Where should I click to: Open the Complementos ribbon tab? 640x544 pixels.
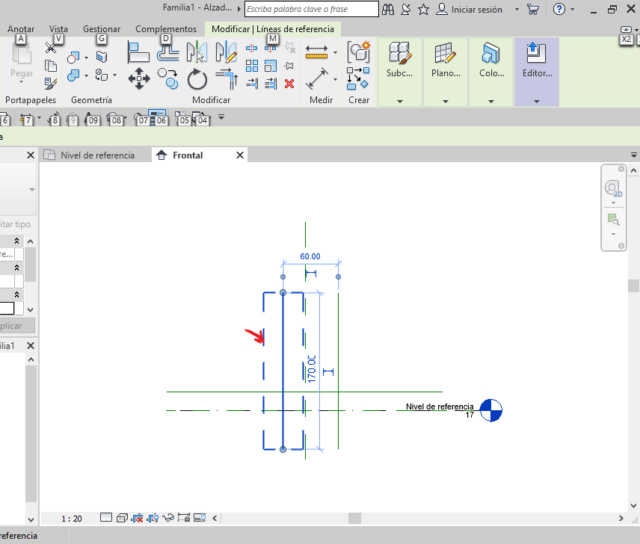166,29
